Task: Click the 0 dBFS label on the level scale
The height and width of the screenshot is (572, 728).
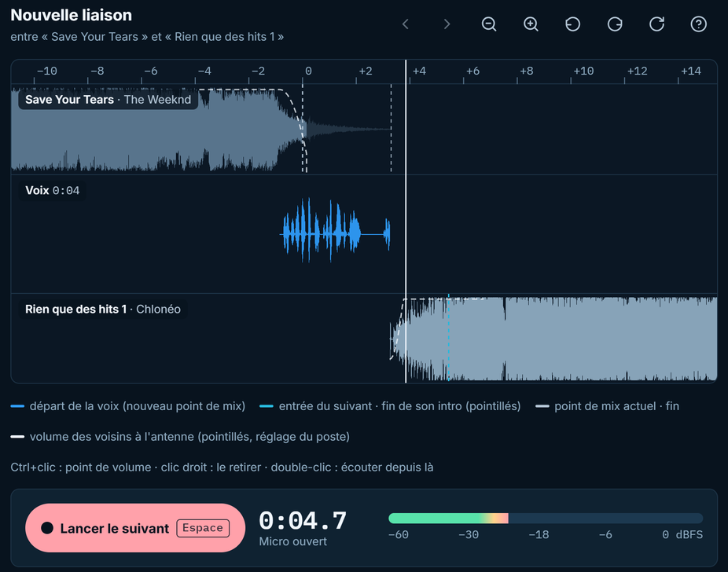Action: [x=682, y=535]
